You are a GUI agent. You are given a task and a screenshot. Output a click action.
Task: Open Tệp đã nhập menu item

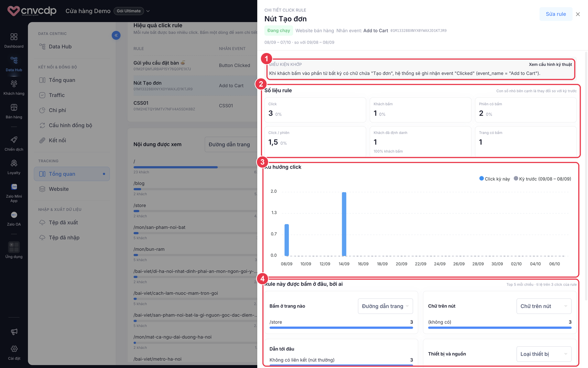click(x=72, y=238)
